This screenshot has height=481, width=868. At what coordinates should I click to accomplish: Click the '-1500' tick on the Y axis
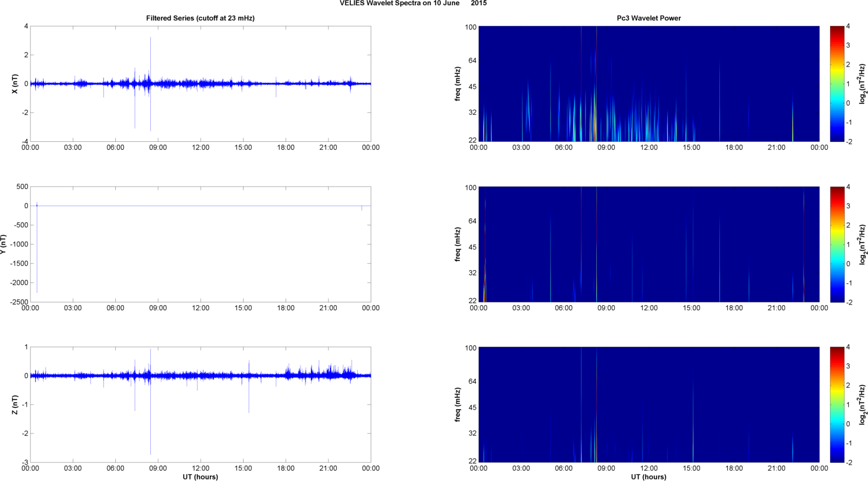click(19, 263)
